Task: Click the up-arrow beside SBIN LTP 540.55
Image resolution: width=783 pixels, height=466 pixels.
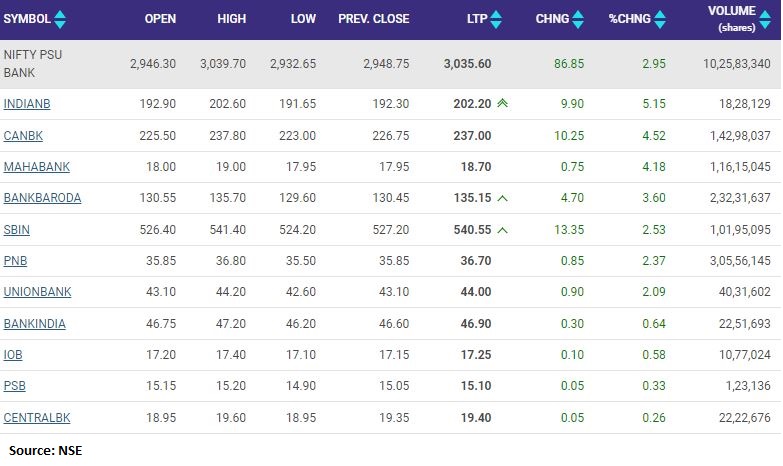Action: 502,230
